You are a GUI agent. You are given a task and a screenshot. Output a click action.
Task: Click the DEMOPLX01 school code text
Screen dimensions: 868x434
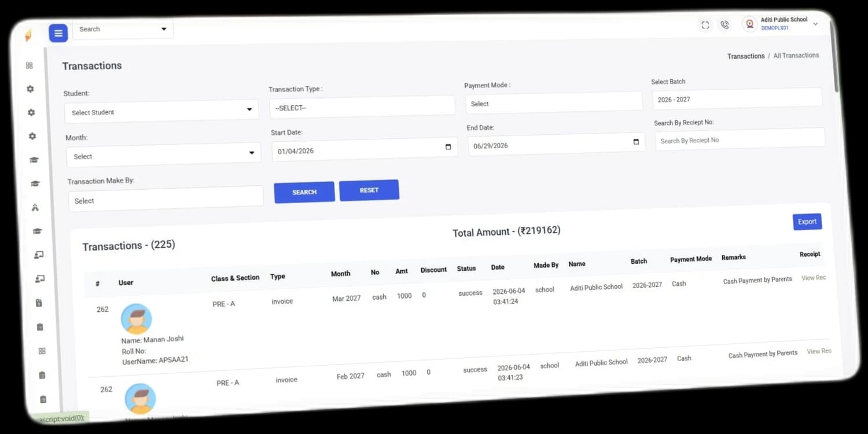pos(775,28)
